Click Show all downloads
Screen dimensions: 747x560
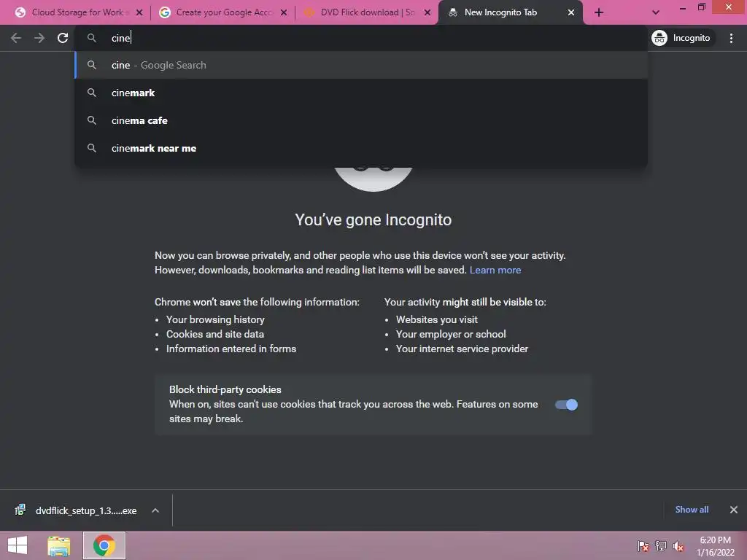click(x=692, y=510)
